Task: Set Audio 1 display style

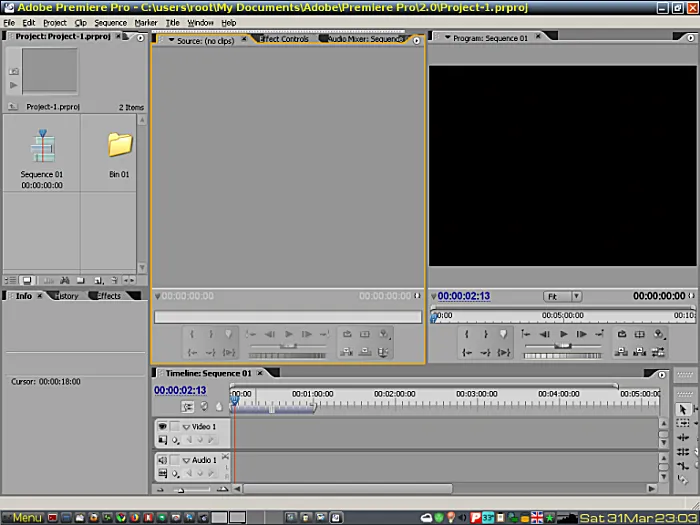Action: (x=162, y=473)
